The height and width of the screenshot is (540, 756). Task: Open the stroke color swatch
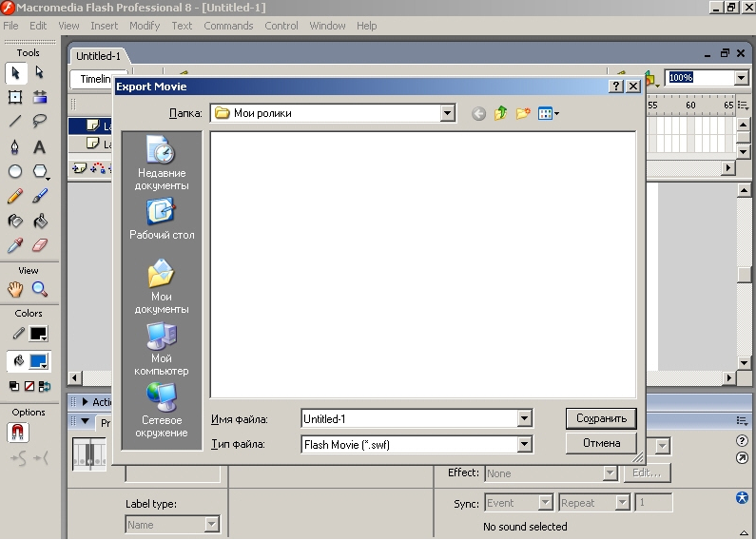(x=39, y=334)
